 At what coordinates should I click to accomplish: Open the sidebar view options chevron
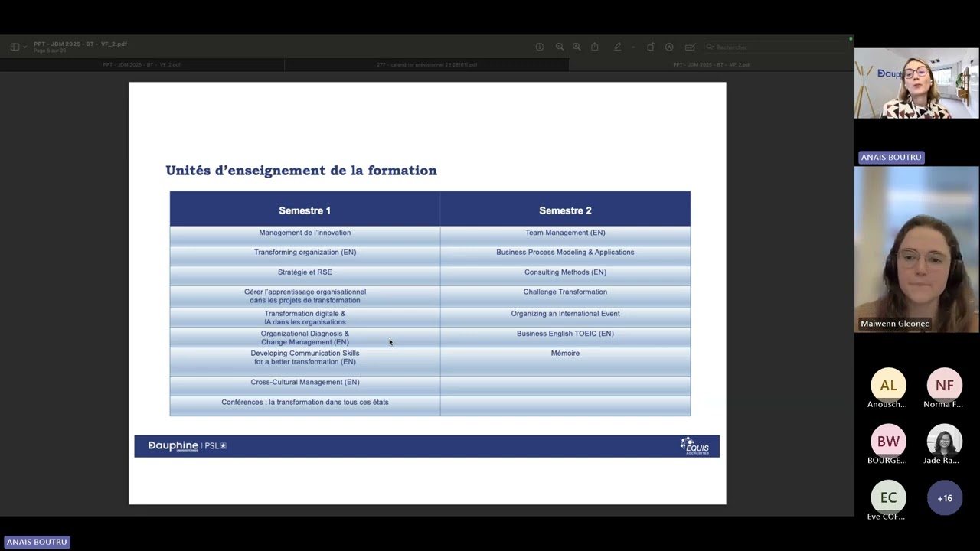(24, 47)
